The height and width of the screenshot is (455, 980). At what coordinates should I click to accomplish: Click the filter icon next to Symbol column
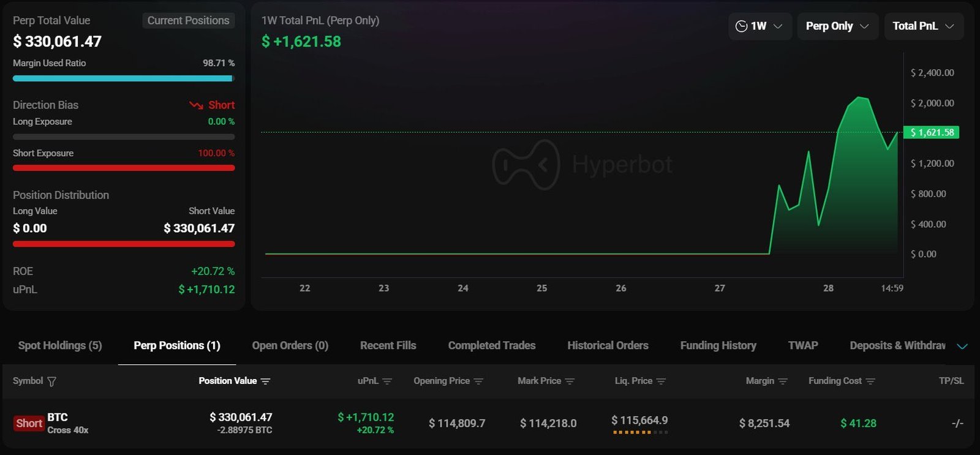click(52, 381)
